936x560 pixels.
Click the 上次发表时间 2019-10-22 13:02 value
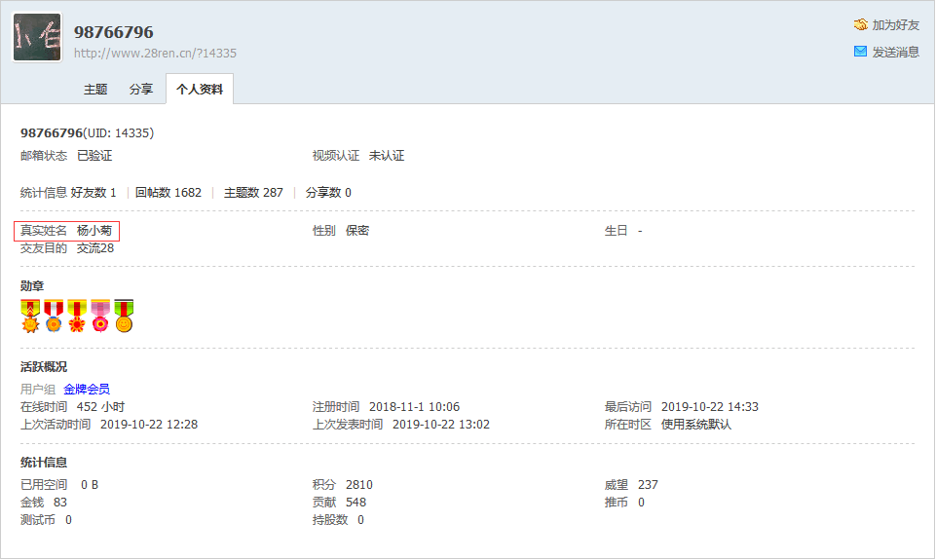pyautogui.click(x=441, y=425)
